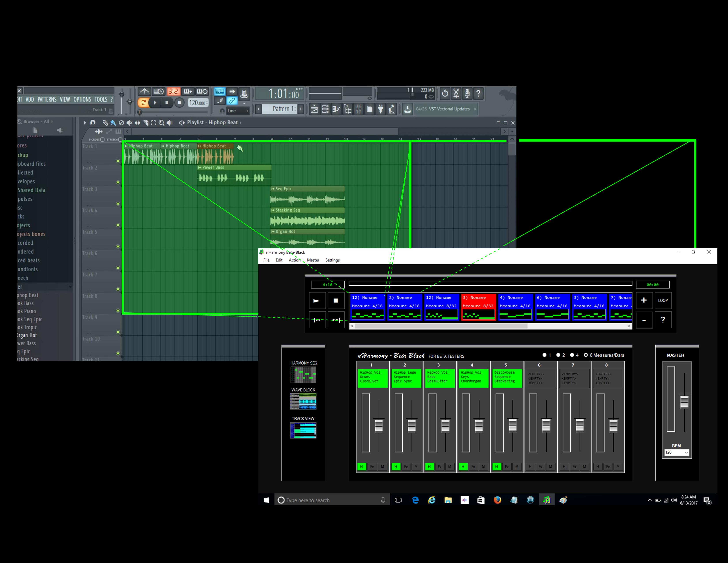The image size is (728, 563).
Task: Select the 8 Measures/Bars radio option
Action: 586,355
